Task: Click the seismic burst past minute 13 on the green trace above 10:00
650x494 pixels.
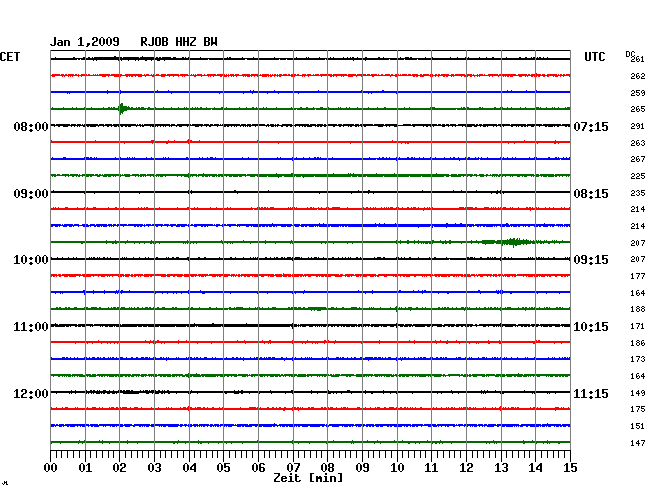Action: coord(514,242)
